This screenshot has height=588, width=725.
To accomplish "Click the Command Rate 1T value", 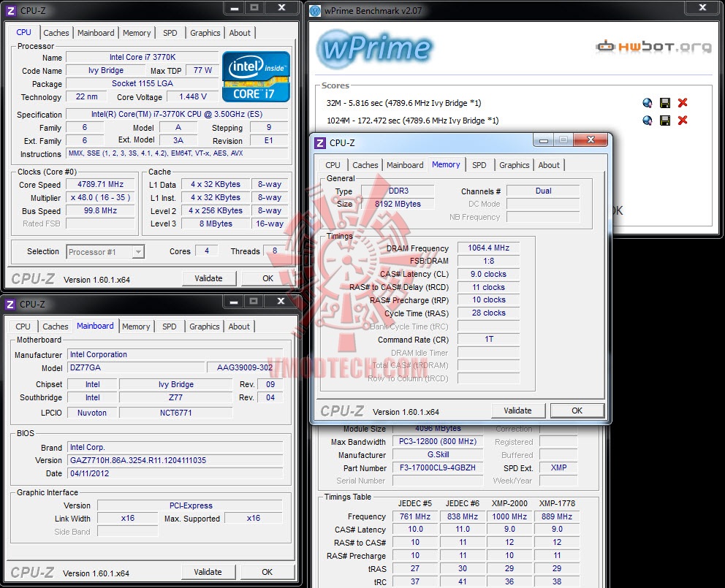I will [488, 340].
